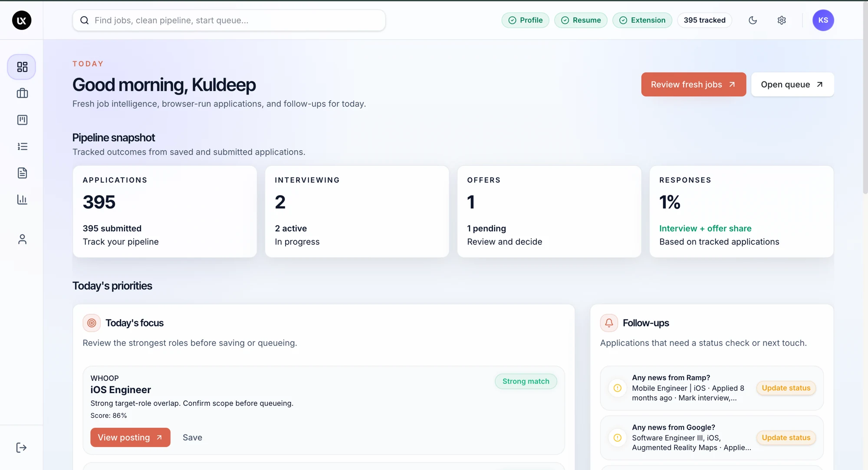Viewport: 868px width, 470px height.
Task: Click Any news from Ramp? item
Action: coord(712,388)
